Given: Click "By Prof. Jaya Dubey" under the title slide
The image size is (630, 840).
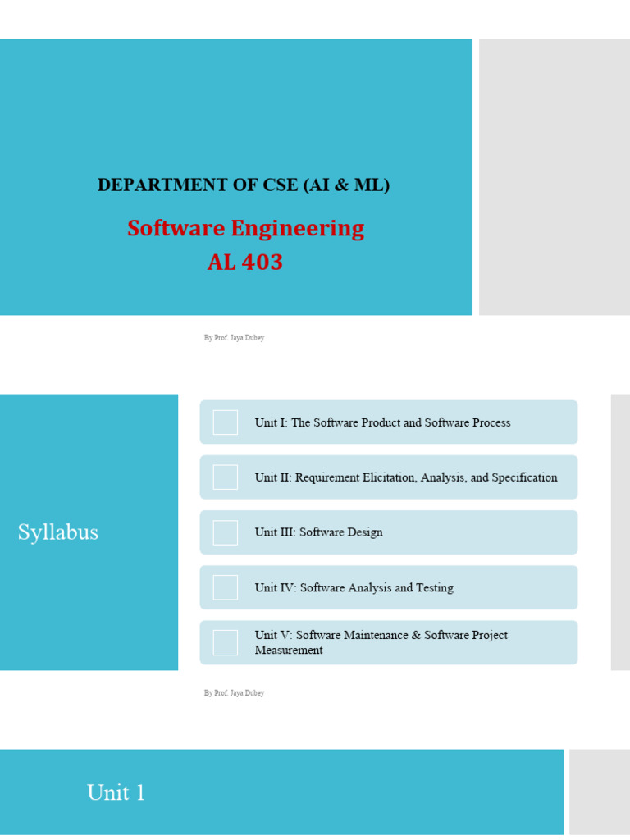Looking at the screenshot, I should click(x=234, y=337).
